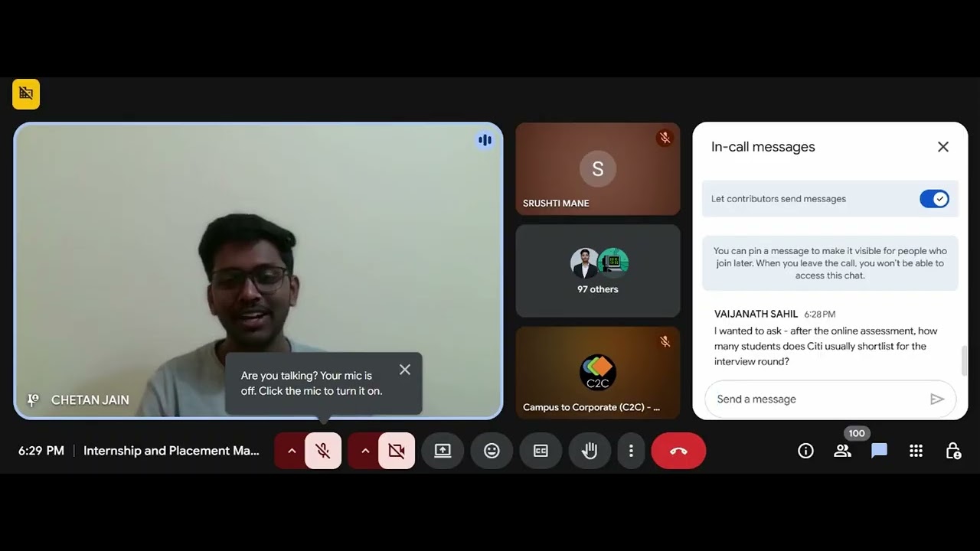Screen dimensions: 980x551
Task: Click the Send a message field
Action: pos(830,399)
